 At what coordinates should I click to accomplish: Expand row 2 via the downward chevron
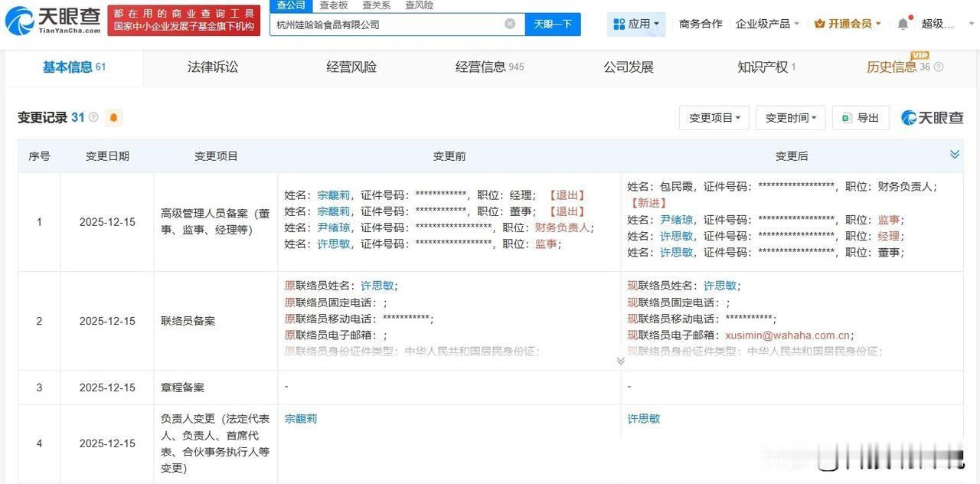click(x=620, y=360)
